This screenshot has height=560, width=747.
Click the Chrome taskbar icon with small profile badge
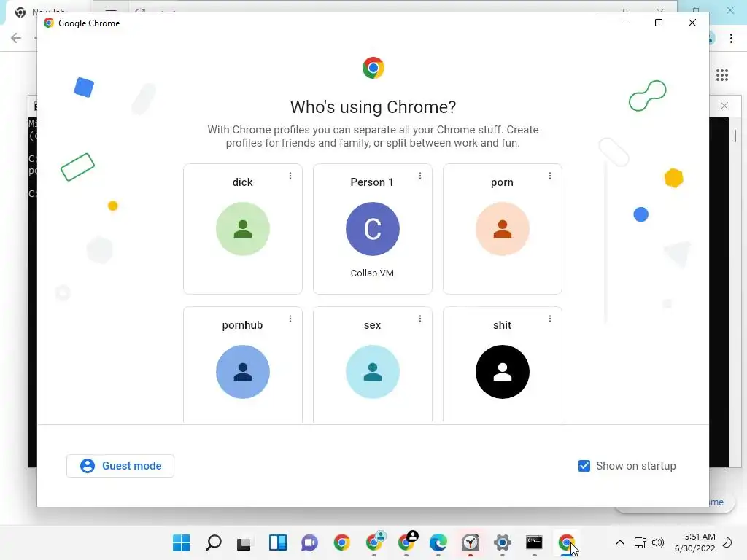pyautogui.click(x=374, y=542)
